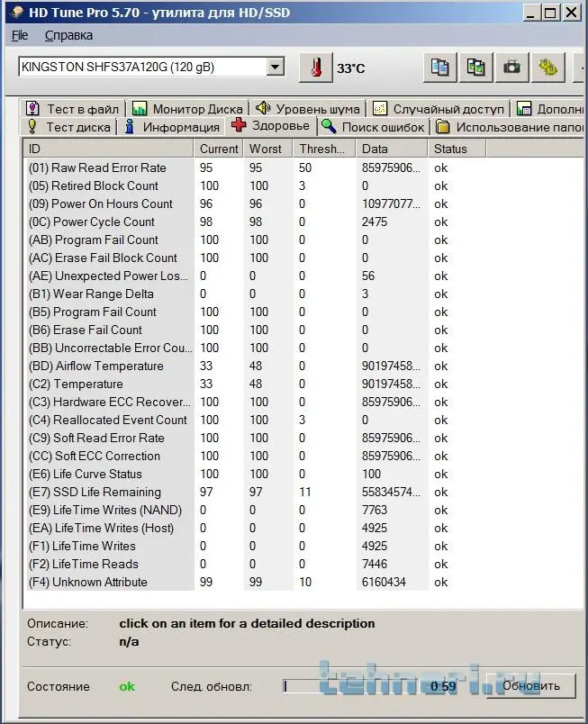The width and height of the screenshot is (588, 724).
Task: Select the (BD) Airflow Temperature row
Action: [303, 366]
